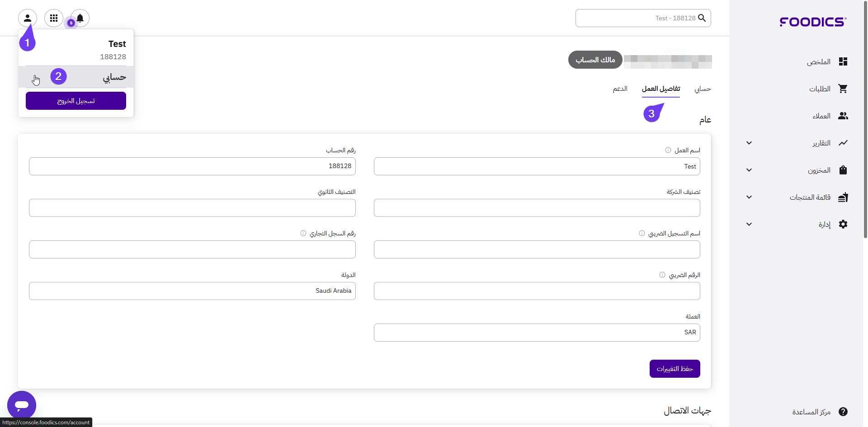868x427 pixels.
Task: Click the الرقم الضريبي input field
Action: pos(537,291)
